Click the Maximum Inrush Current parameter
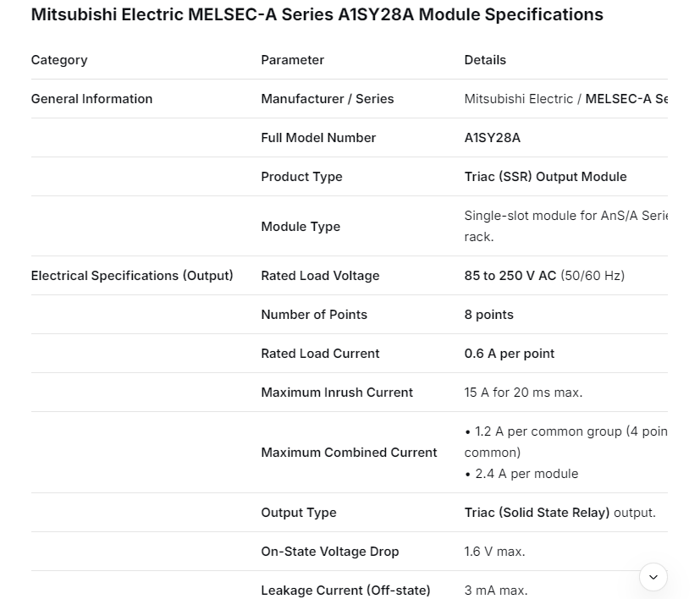The width and height of the screenshot is (700, 599). point(337,393)
